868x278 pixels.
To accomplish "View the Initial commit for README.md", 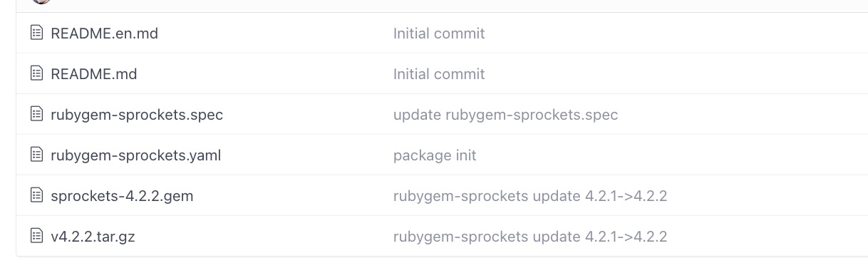I will [439, 74].
